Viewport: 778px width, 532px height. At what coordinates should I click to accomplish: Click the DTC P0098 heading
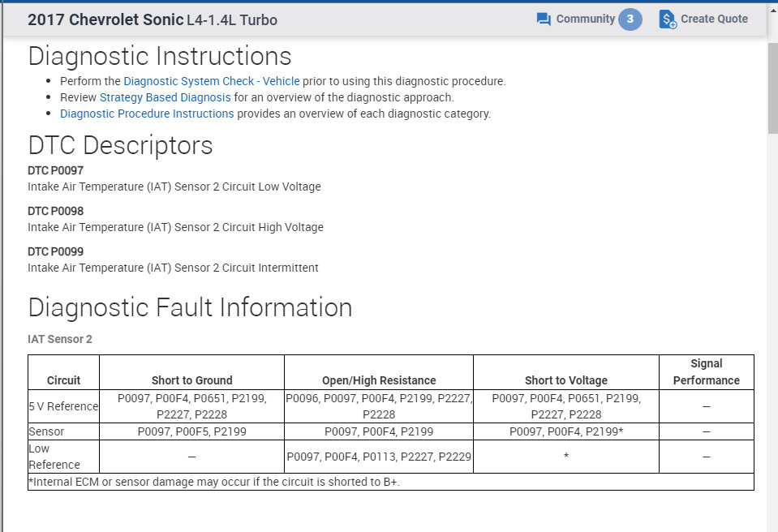55,211
